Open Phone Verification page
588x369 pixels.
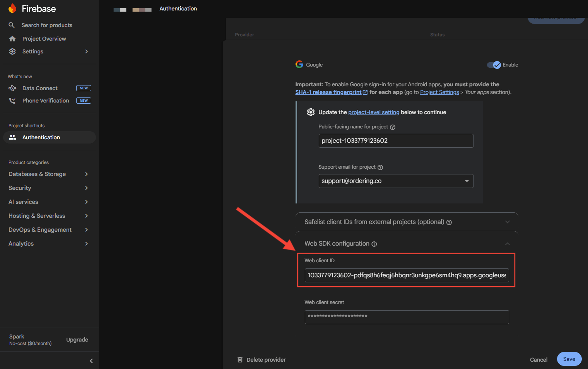[46, 101]
